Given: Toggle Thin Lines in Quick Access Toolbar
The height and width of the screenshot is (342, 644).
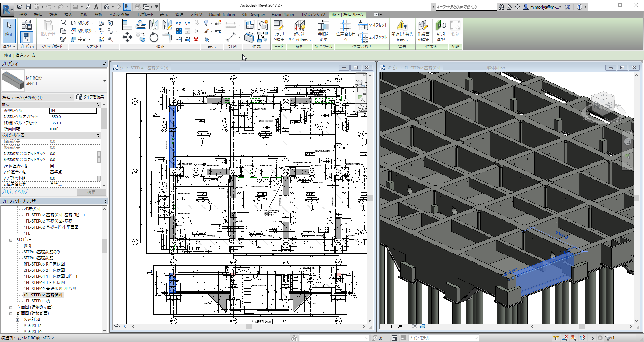Looking at the screenshot, I should tap(127, 6).
